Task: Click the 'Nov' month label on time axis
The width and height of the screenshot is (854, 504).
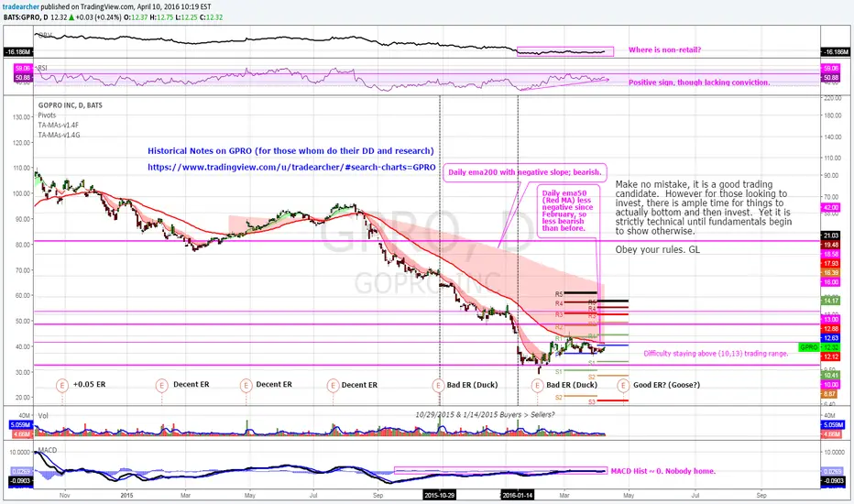Action: coord(64,495)
